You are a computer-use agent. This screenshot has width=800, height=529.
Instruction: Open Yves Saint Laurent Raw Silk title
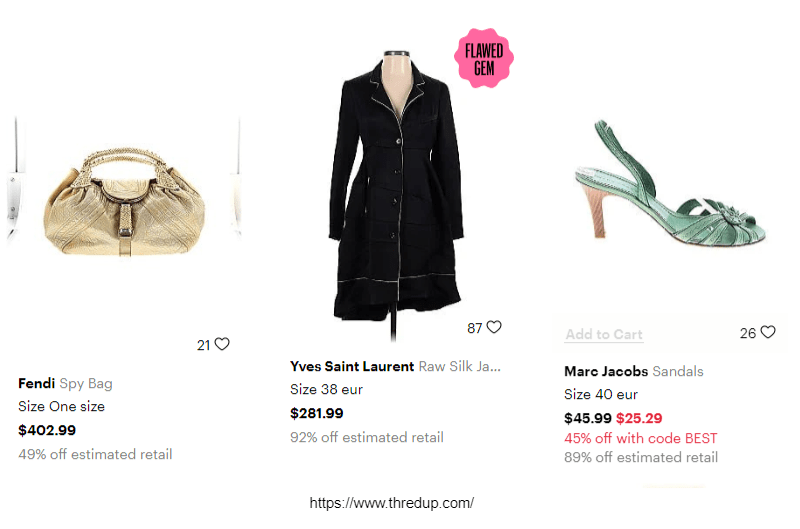394,366
